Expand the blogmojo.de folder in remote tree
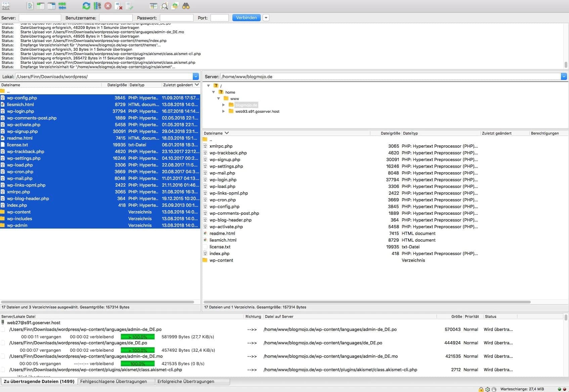This screenshot has width=569, height=392. [224, 105]
